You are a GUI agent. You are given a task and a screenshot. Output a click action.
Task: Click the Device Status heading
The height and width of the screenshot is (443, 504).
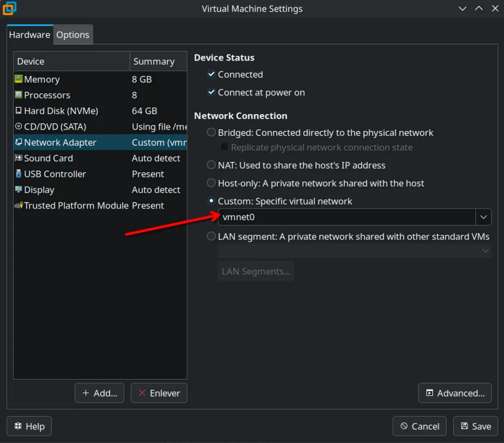pyautogui.click(x=224, y=58)
